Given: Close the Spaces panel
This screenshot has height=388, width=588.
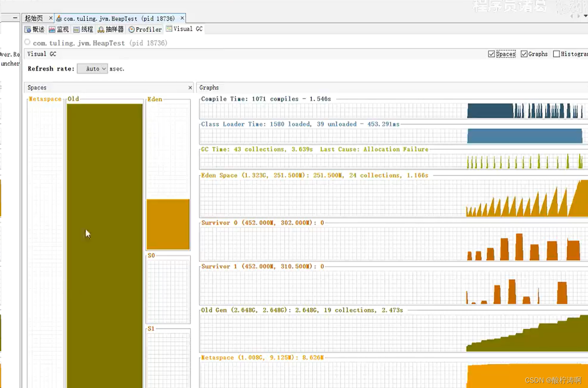Looking at the screenshot, I should coord(190,88).
